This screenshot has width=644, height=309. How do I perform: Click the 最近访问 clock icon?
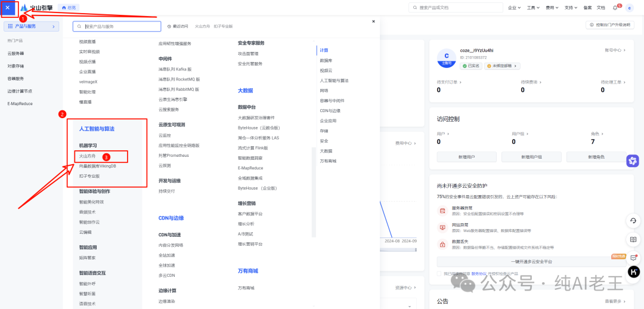point(169,26)
